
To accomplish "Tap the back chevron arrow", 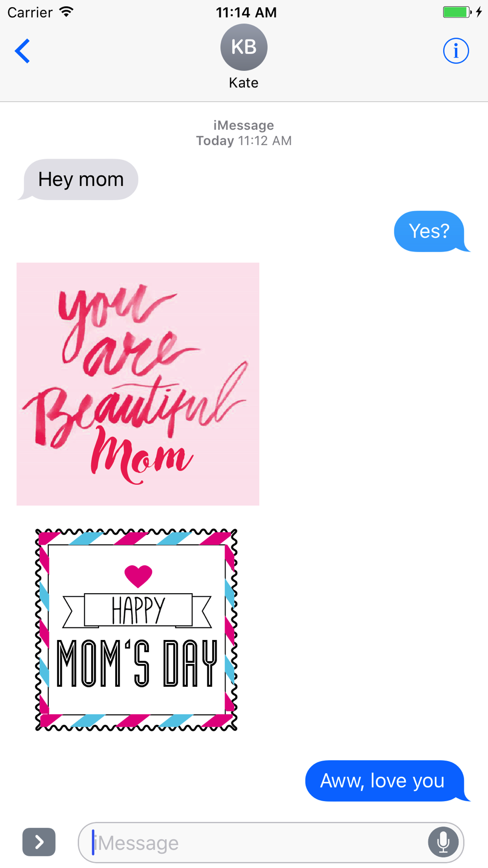I will (22, 51).
